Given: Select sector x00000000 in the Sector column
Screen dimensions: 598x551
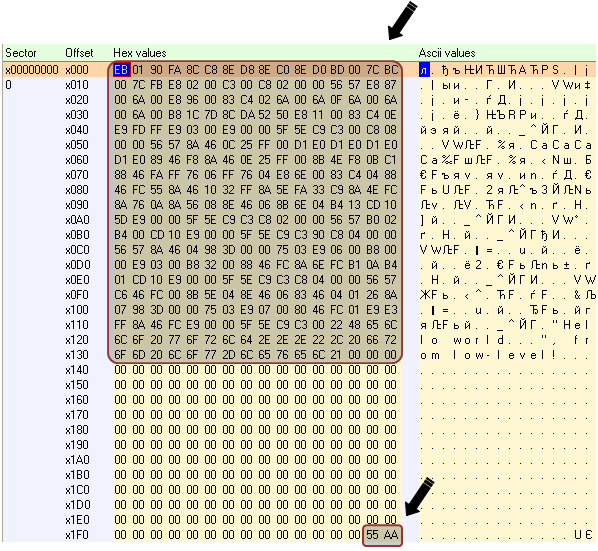Looking at the screenshot, I should [32, 70].
